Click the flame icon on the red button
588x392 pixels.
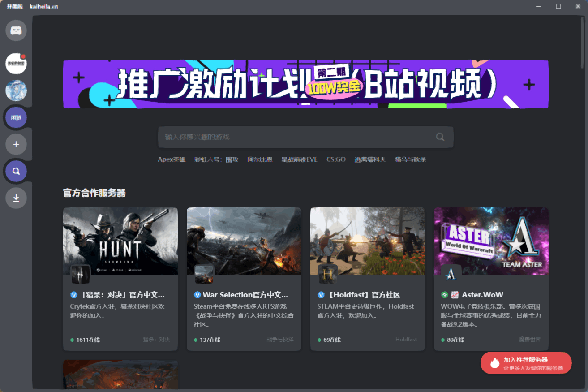[x=494, y=362]
